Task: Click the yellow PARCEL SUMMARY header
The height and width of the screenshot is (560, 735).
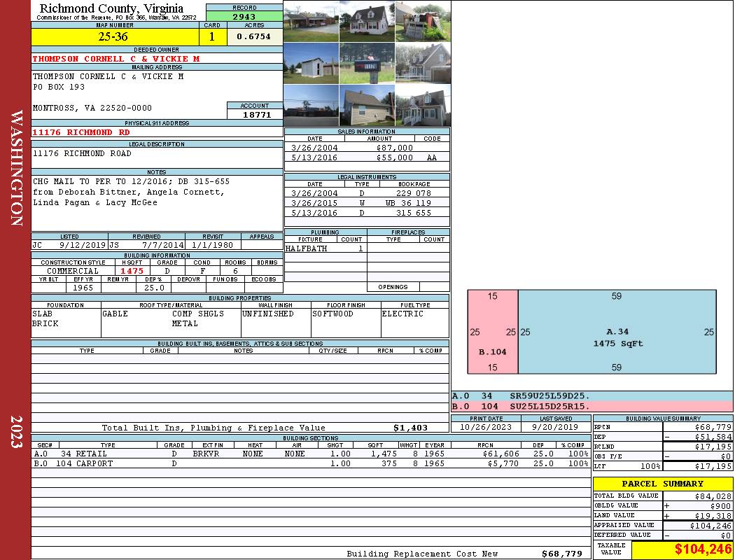Action: pyautogui.click(x=662, y=484)
